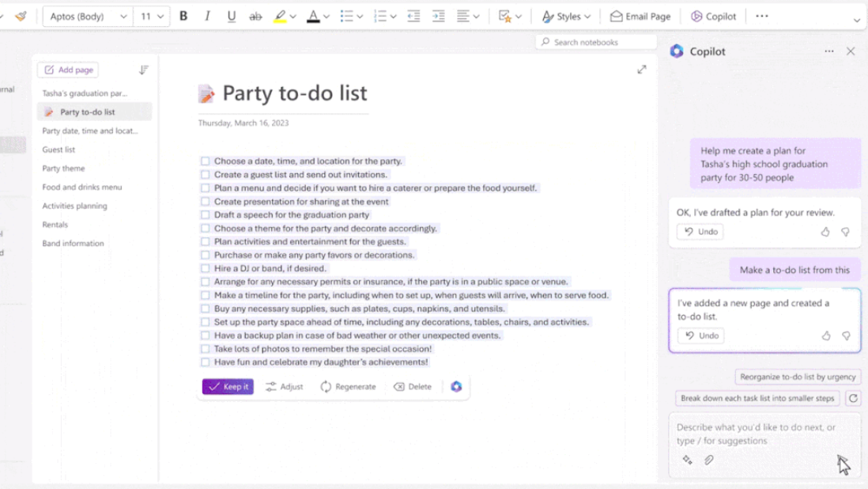The image size is (868, 489).
Task: Click the 'Keep it' button
Action: coord(227,386)
